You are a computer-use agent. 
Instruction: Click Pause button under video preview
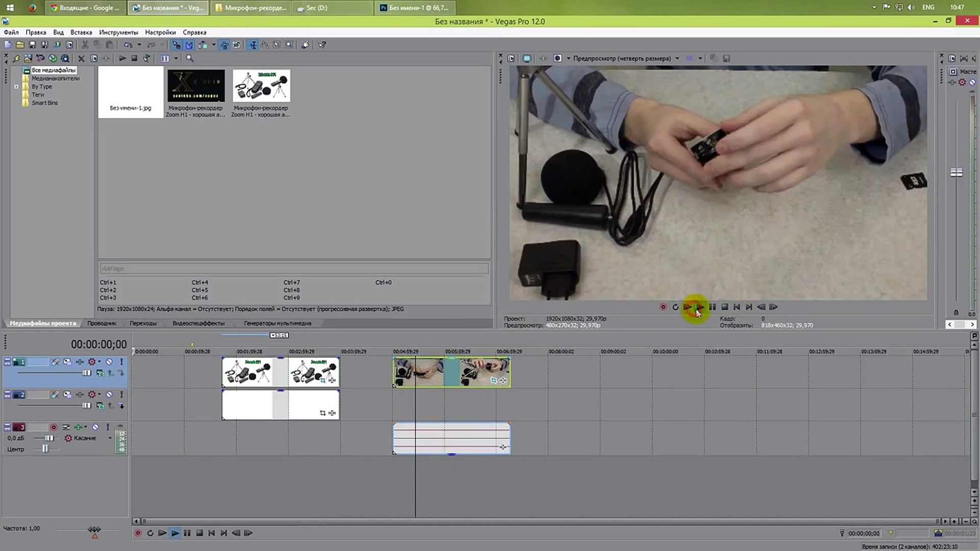click(x=713, y=307)
